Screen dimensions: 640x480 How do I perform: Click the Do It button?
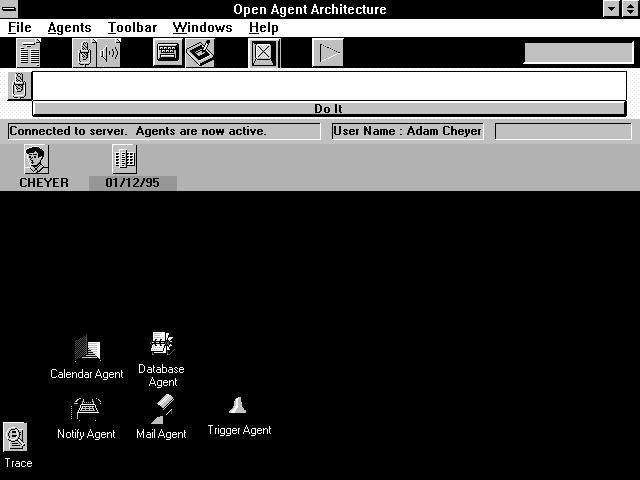tap(329, 109)
